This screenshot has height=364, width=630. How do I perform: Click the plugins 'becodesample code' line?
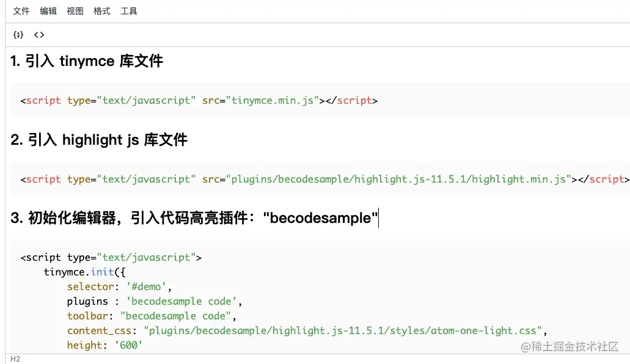(154, 301)
